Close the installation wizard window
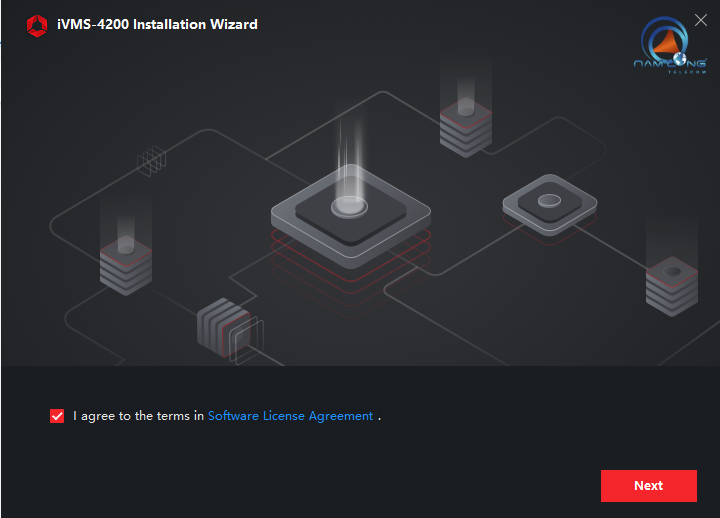Image resolution: width=720 pixels, height=518 pixels. (x=701, y=20)
